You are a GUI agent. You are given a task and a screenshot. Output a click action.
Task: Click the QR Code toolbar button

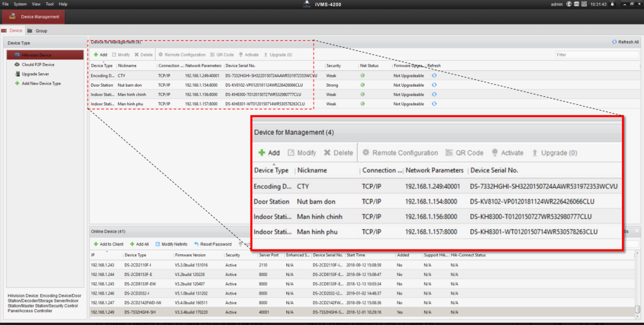222,55
